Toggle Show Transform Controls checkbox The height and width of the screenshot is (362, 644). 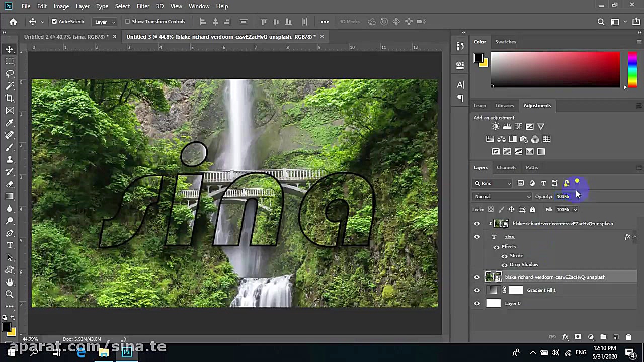(x=127, y=22)
